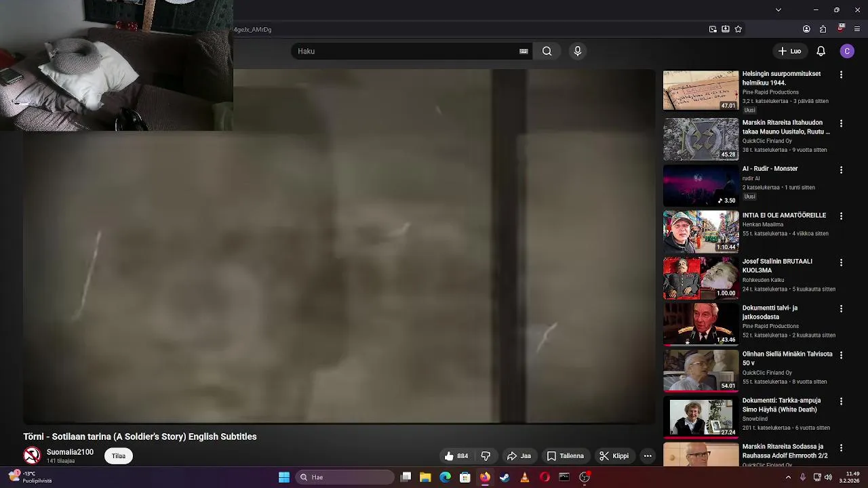This screenshot has width=868, height=488.
Task: Open the browser hamburger menu
Action: tap(857, 29)
